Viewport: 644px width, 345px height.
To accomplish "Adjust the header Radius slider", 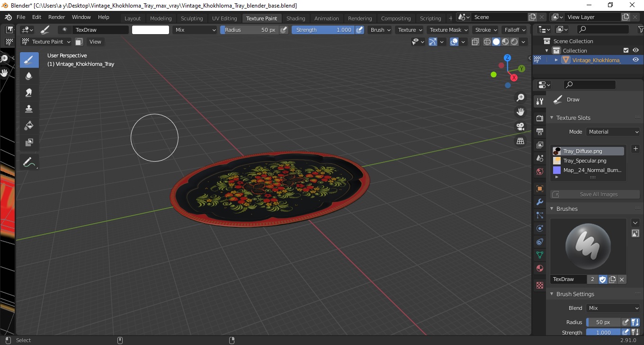I will tap(250, 30).
